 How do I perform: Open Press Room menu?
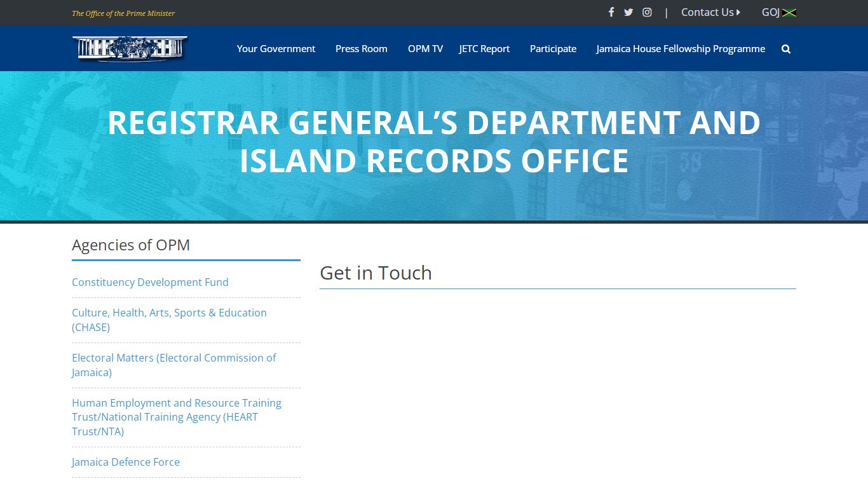362,49
